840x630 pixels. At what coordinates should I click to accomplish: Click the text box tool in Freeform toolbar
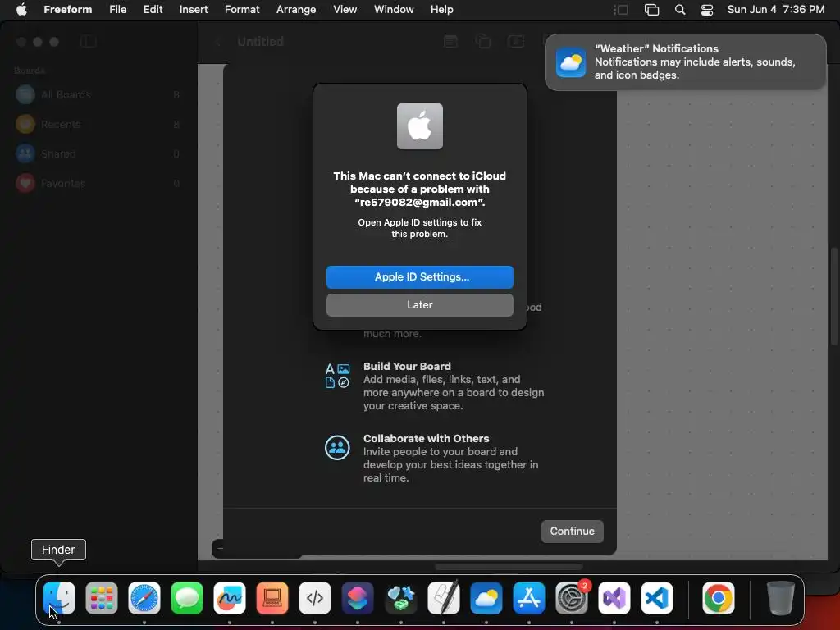coord(515,41)
